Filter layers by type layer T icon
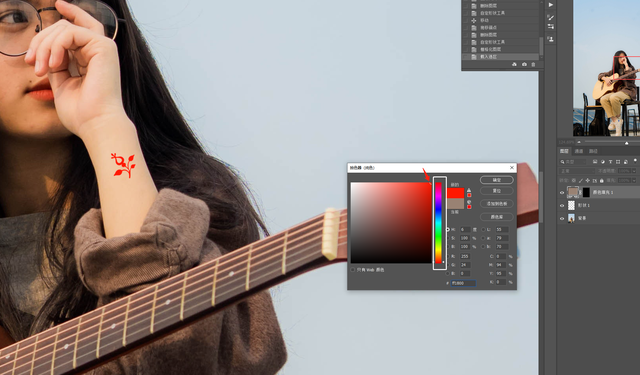Screen dimensions: 640x375 [x=611, y=162]
